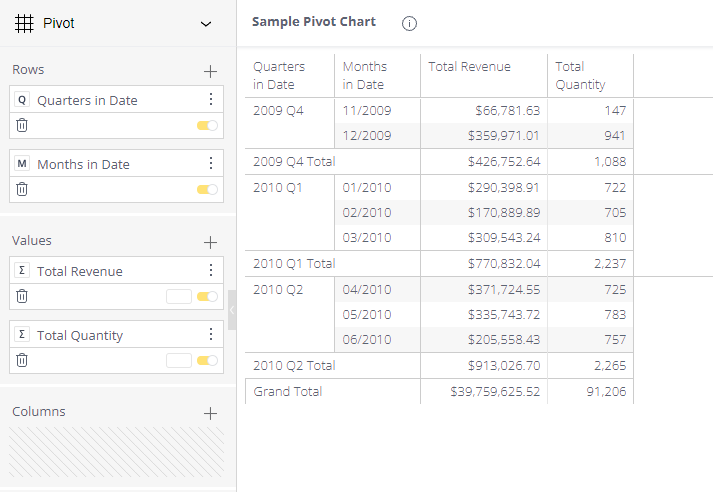The width and height of the screenshot is (713, 492).
Task: Open options menu for Quarters in Date
Action: pos(210,100)
